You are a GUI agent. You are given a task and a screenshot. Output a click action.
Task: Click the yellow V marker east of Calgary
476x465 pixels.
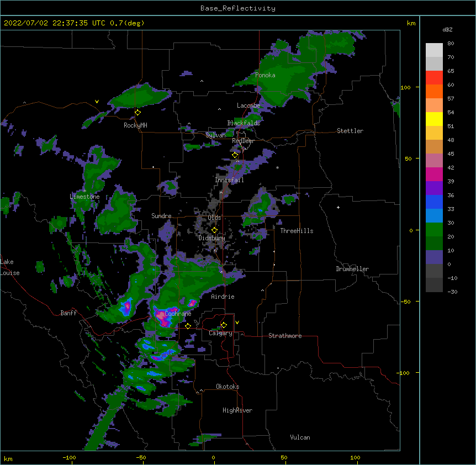pyautogui.click(x=237, y=323)
